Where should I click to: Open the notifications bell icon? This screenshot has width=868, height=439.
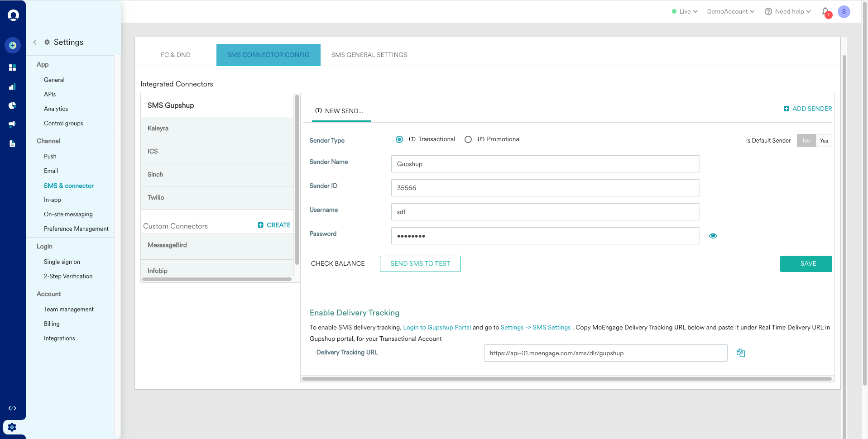[826, 12]
